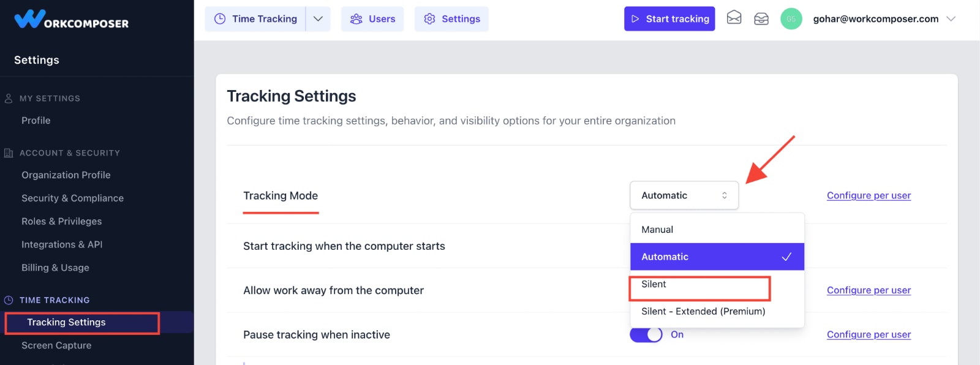Click the gear icon in Settings button
Image resolution: width=980 pixels, height=365 pixels.
429,19
